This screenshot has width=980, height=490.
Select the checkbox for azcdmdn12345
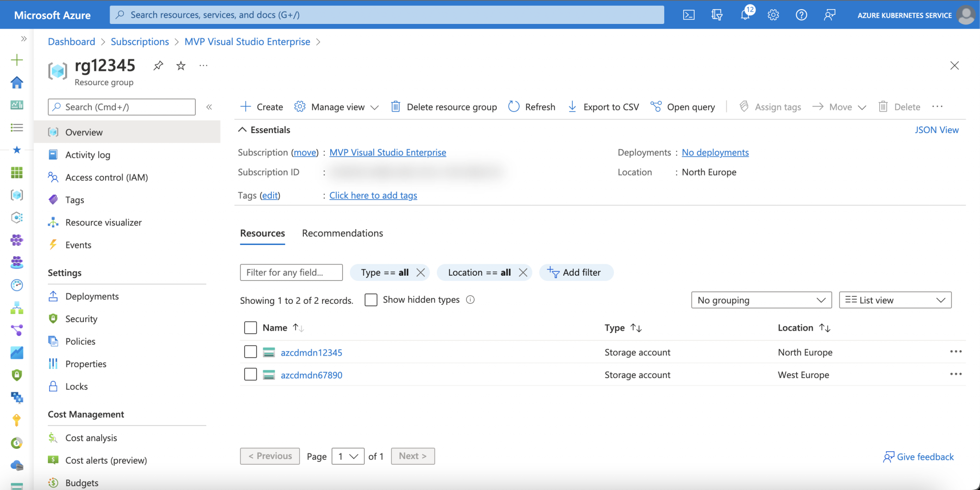pyautogui.click(x=250, y=352)
